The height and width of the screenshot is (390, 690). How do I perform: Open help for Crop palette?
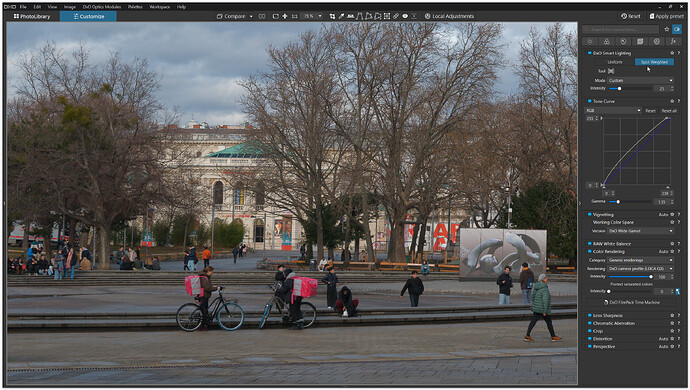[x=679, y=331]
